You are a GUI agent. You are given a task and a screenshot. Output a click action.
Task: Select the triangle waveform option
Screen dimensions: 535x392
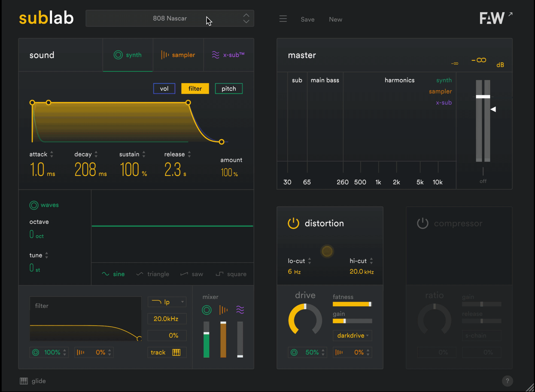click(x=153, y=274)
